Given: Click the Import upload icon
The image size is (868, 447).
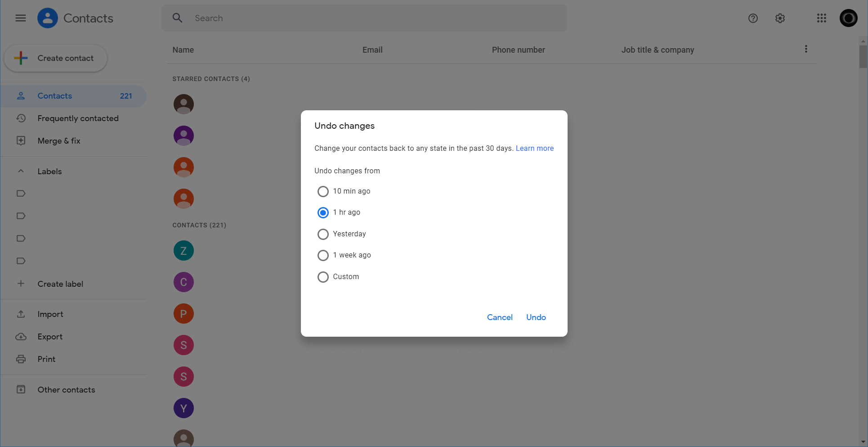Looking at the screenshot, I should [21, 314].
